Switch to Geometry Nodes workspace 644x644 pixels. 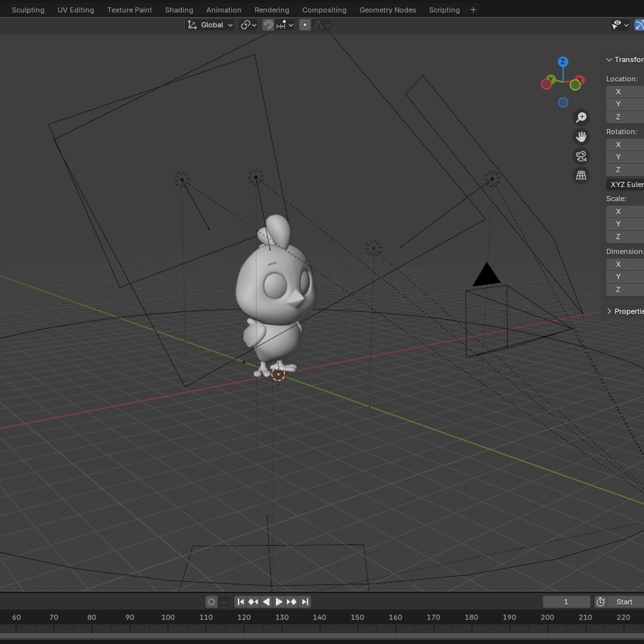point(388,10)
